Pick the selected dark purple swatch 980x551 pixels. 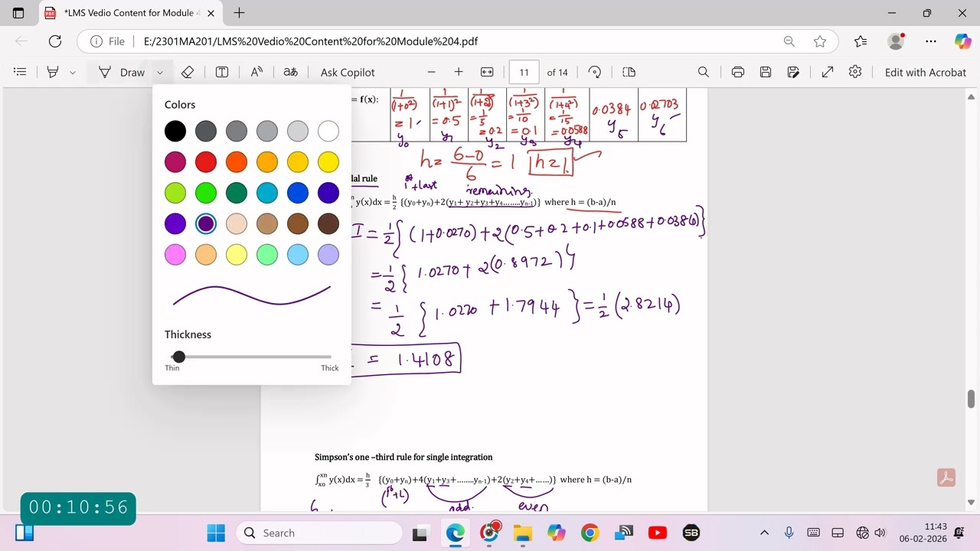point(206,223)
